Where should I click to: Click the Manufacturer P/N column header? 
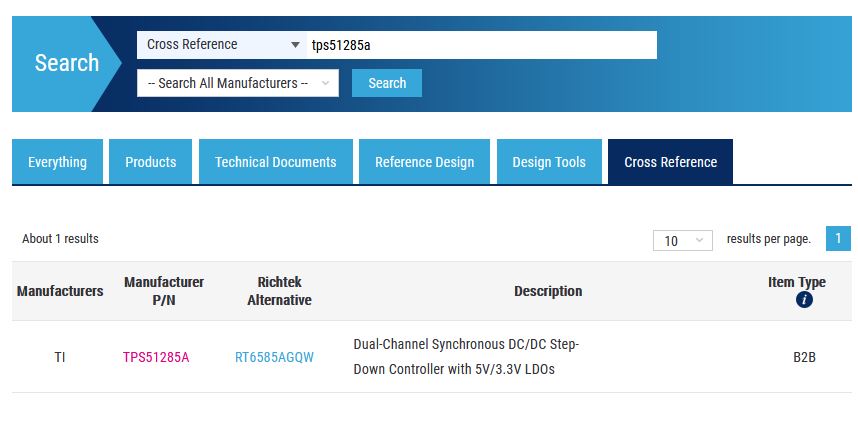(164, 291)
